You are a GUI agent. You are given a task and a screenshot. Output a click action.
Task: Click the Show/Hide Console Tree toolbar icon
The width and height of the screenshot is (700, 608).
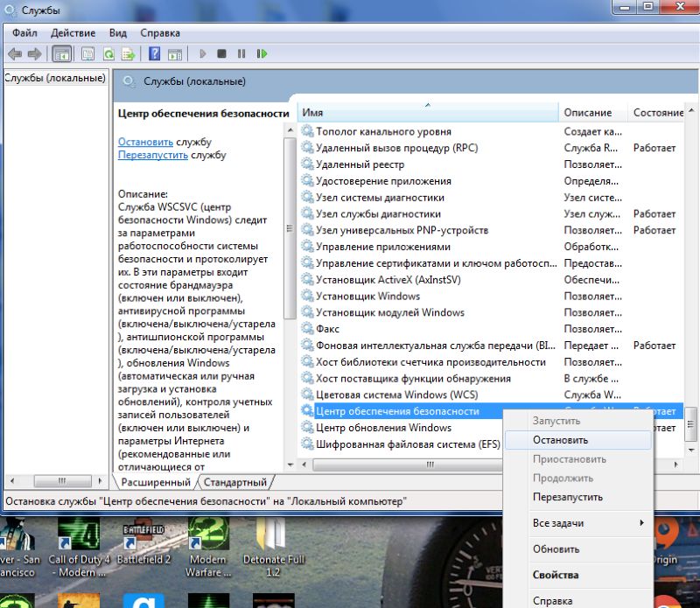point(62,53)
